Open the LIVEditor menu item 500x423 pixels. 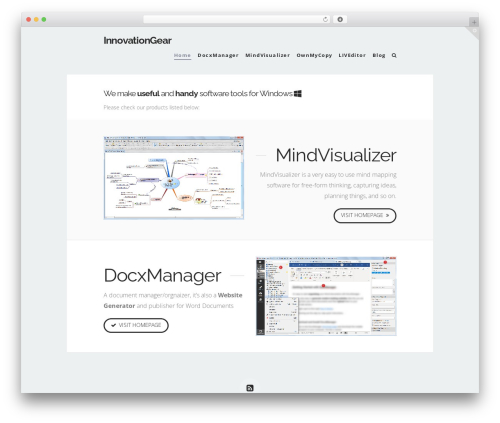(352, 55)
